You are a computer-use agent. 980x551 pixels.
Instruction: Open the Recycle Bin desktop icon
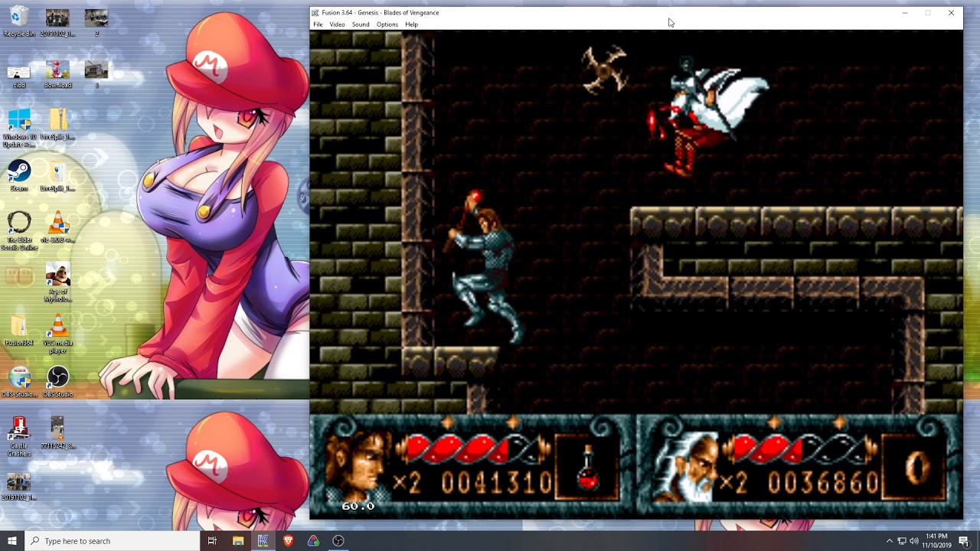(x=19, y=22)
